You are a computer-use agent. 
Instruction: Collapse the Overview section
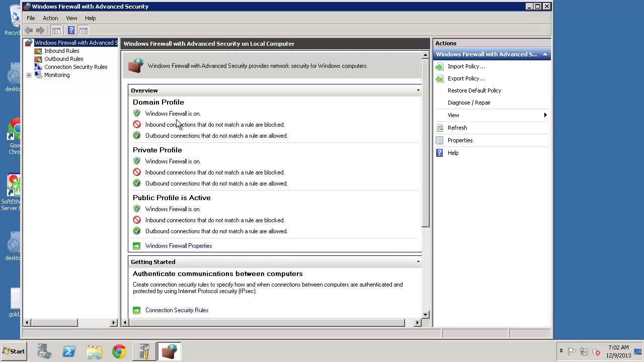(418, 90)
